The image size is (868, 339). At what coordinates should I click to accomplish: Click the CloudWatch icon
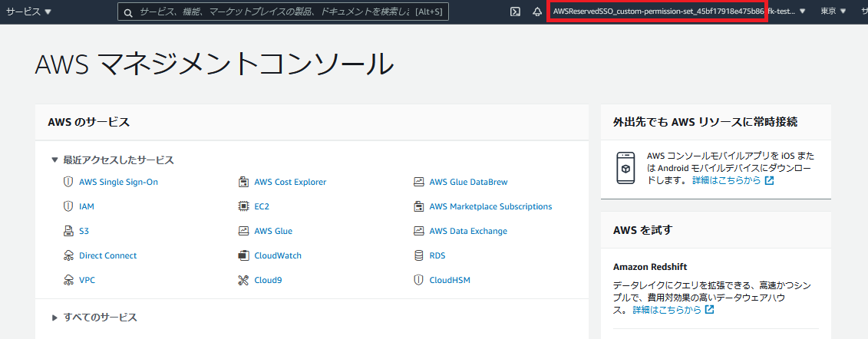tap(243, 255)
